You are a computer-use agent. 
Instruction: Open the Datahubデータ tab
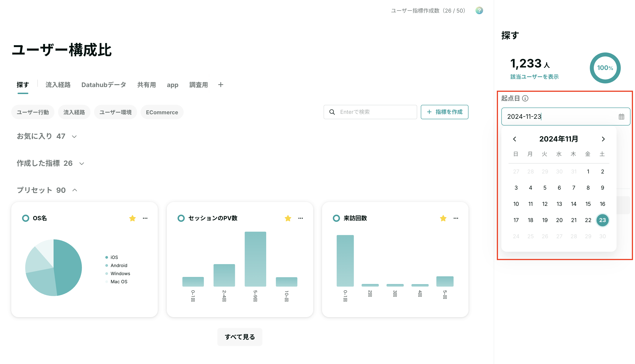click(104, 85)
